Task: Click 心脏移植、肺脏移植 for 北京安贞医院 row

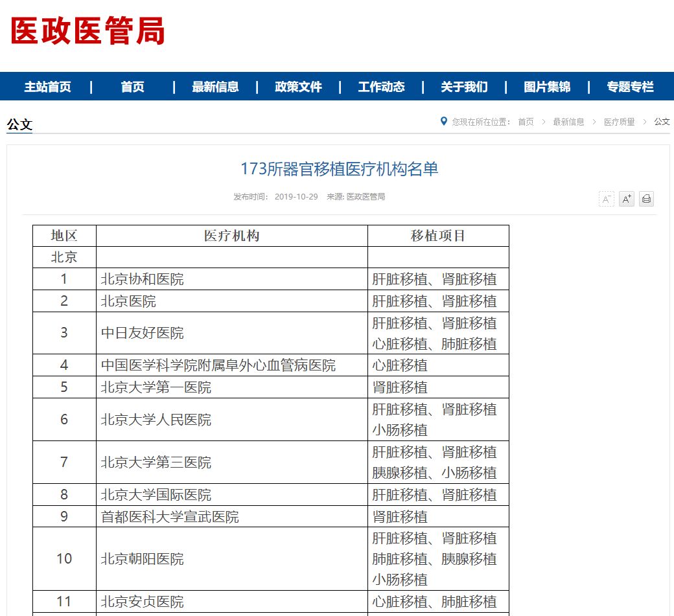Action: pyautogui.click(x=434, y=601)
